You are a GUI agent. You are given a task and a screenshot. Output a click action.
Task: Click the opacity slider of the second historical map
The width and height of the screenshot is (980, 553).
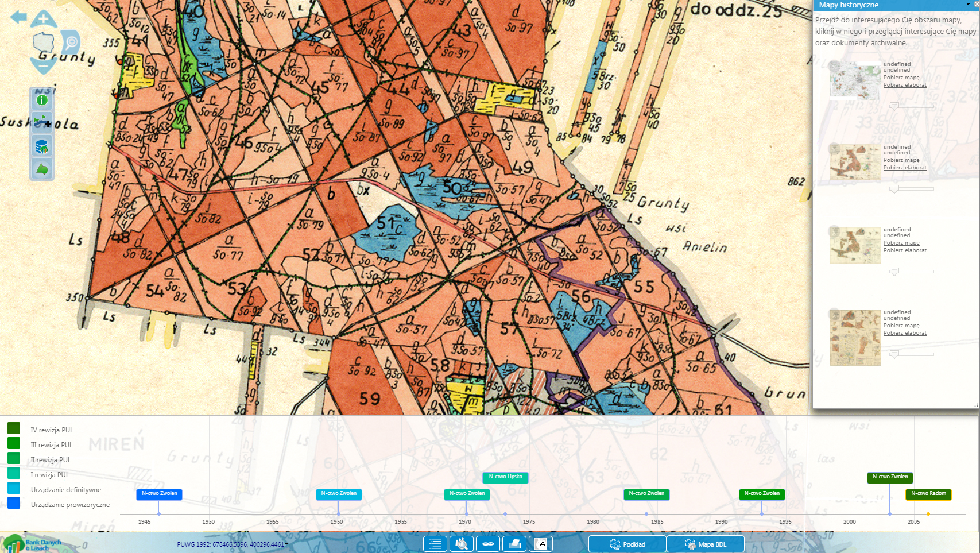tap(912, 189)
